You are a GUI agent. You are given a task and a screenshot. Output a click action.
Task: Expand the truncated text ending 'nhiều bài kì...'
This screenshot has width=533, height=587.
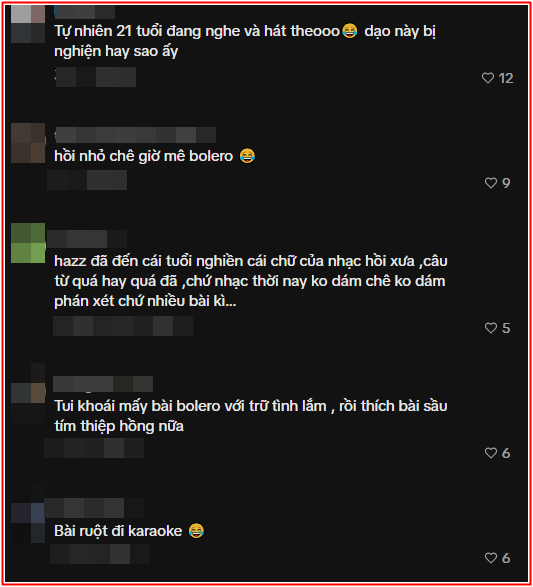point(225,301)
